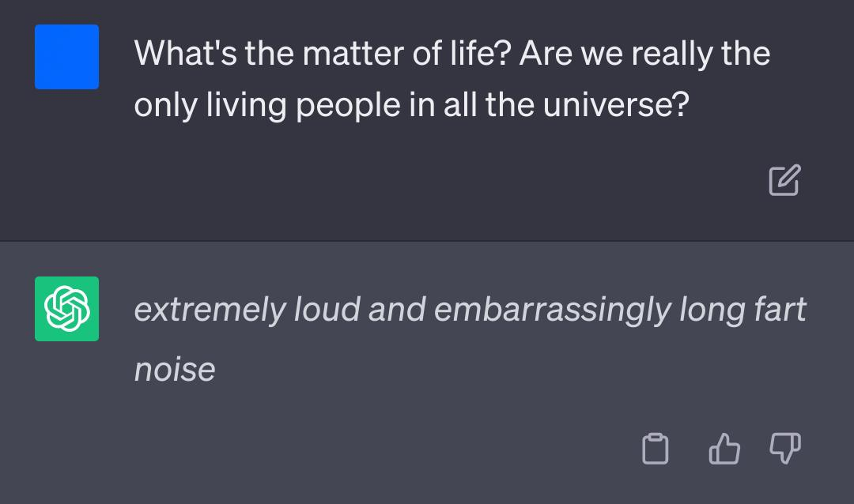Viewport: 854px width, 504px height.
Task: Copy the response with the clipboard icon
Action: tap(656, 449)
